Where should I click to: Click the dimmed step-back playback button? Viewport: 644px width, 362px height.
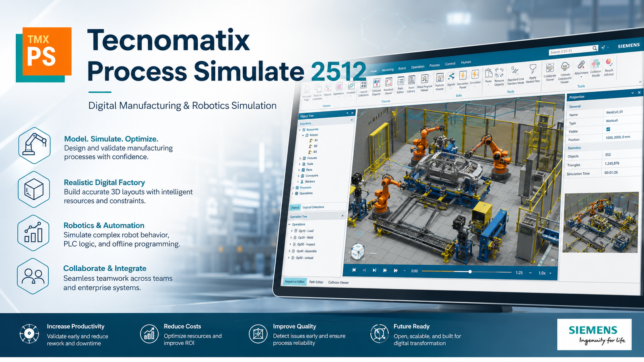[x=364, y=270]
